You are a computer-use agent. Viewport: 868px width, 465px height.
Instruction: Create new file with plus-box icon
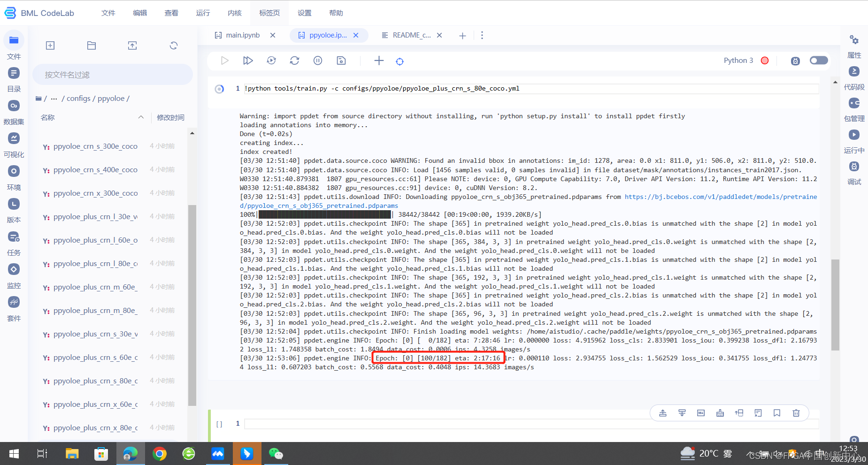[50, 46]
